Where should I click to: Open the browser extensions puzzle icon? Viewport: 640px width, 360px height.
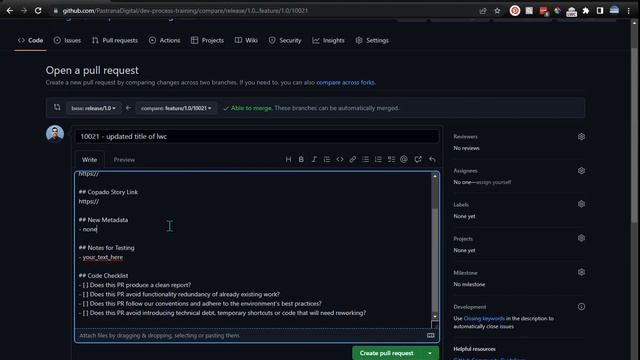point(586,11)
